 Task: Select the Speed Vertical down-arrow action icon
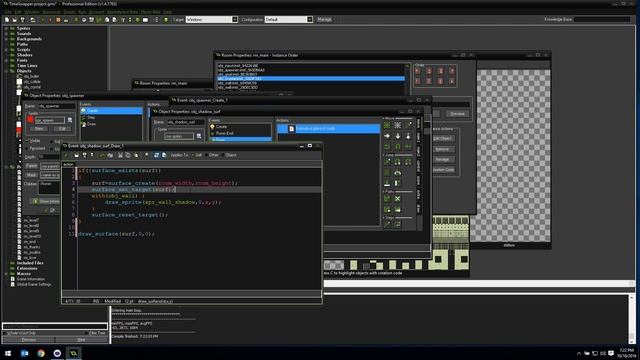[x=398, y=136]
